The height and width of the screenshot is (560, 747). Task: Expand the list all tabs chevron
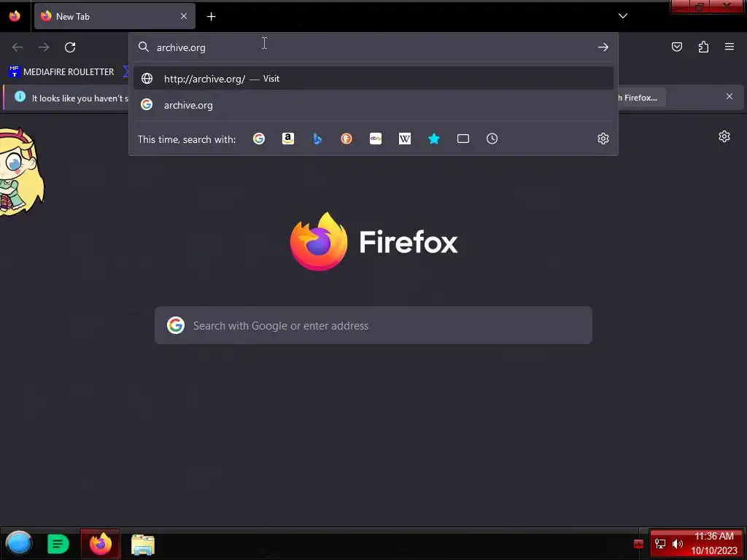pyautogui.click(x=623, y=16)
